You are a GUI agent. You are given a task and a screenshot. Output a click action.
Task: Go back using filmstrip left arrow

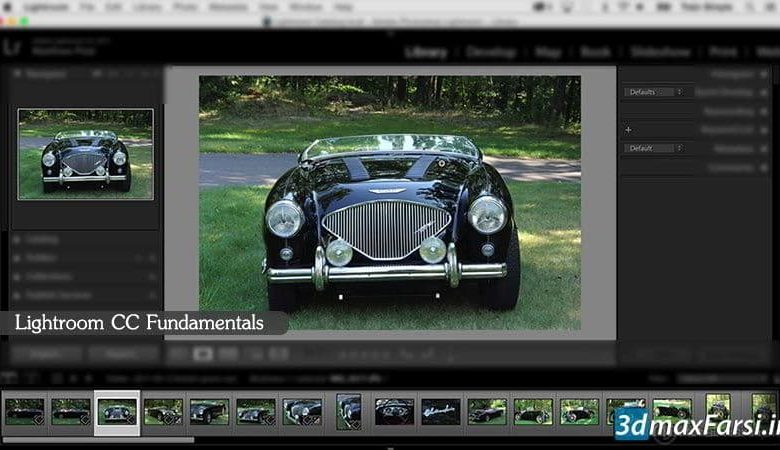74,378
